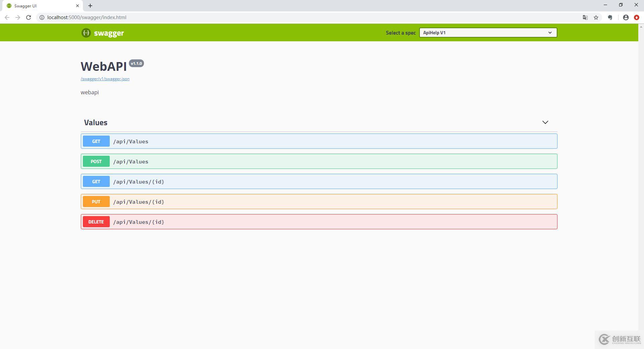This screenshot has width=644, height=349.
Task: Click the translate page icon
Action: 585,17
